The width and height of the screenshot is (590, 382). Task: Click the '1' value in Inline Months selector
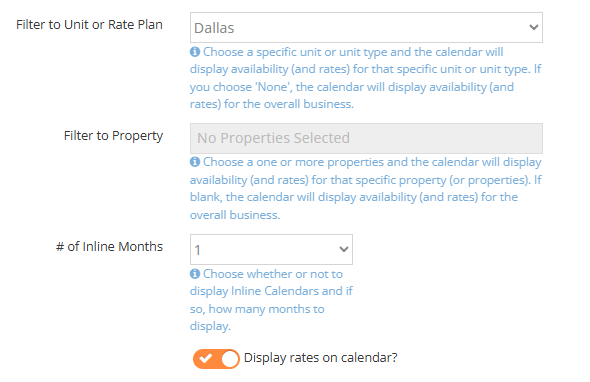[x=198, y=250]
